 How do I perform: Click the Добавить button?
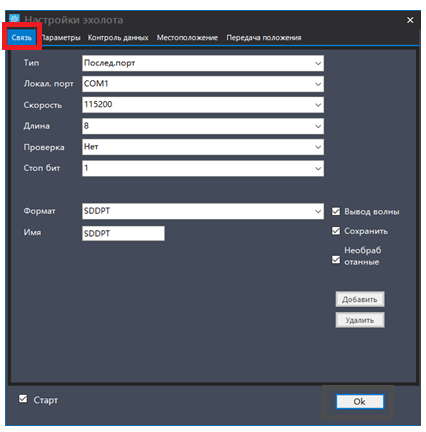(360, 299)
